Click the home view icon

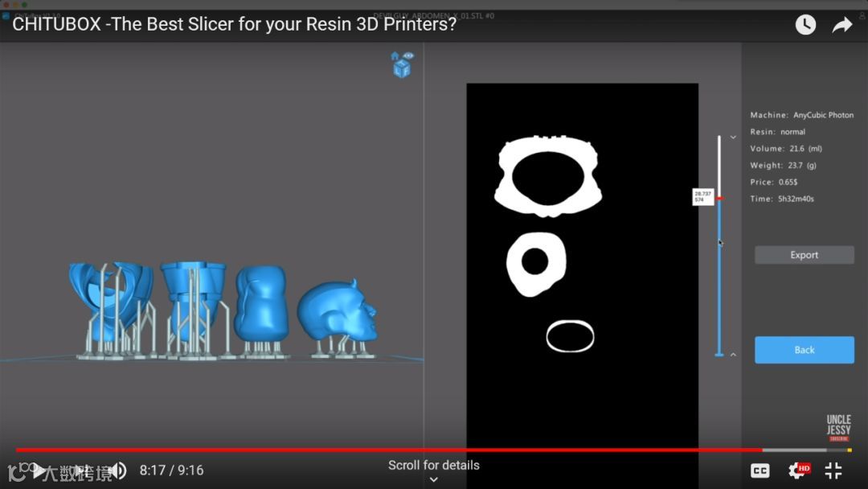395,56
